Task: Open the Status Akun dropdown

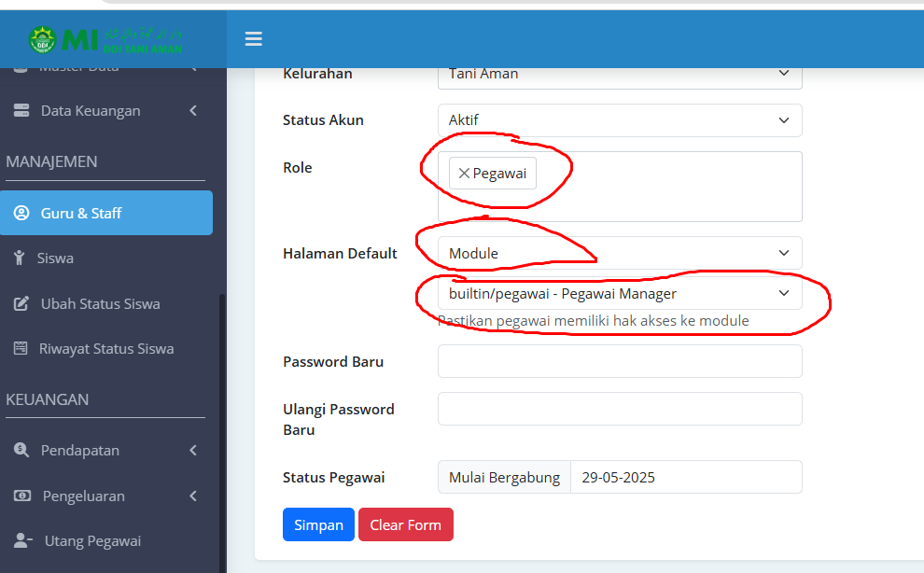Action: [x=619, y=120]
